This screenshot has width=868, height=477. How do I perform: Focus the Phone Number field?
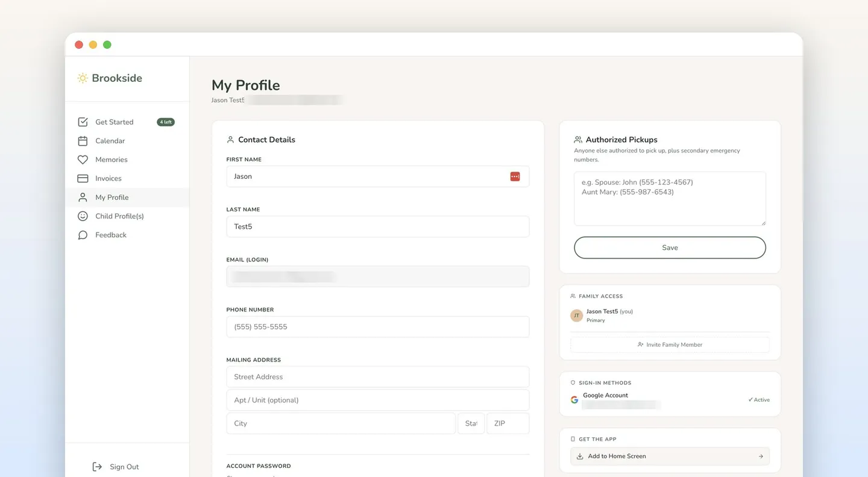click(x=378, y=327)
